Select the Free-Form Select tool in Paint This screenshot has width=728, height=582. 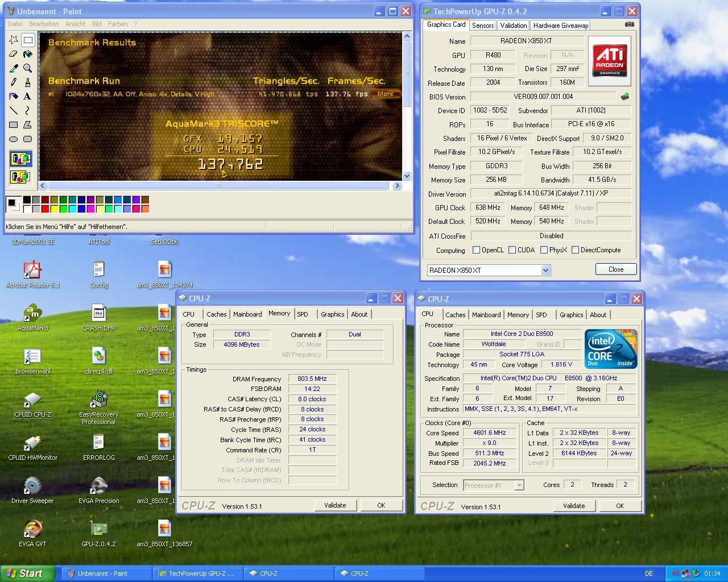(14, 40)
